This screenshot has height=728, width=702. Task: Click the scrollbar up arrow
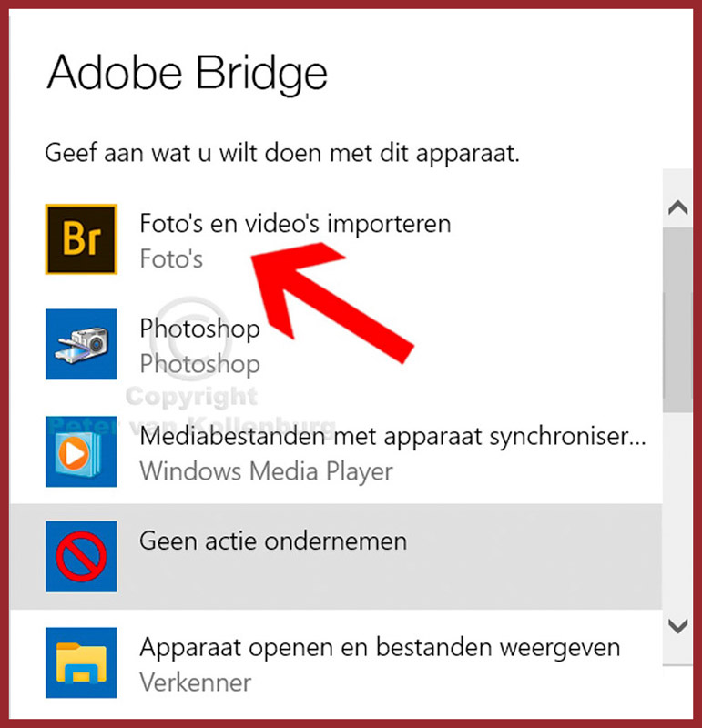(677, 207)
